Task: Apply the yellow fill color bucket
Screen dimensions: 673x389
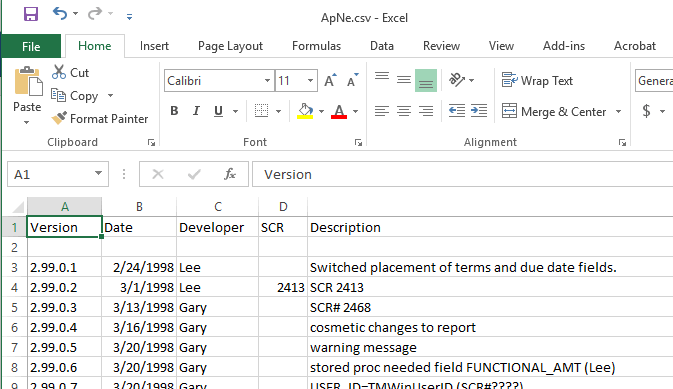Action: pyautogui.click(x=305, y=111)
